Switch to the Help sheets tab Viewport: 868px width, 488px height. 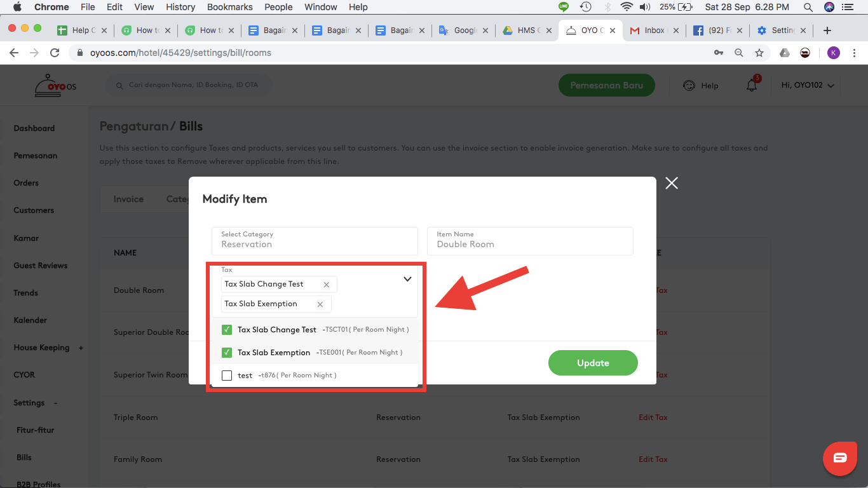pyautogui.click(x=82, y=30)
